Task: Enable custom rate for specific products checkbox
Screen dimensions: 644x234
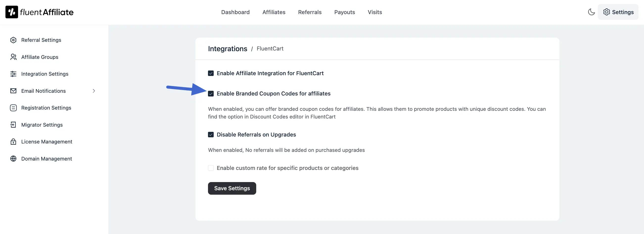Action: [211, 168]
